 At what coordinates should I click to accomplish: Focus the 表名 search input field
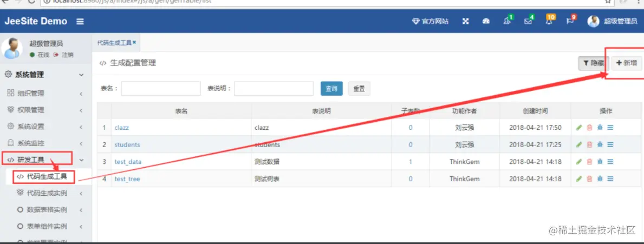[161, 89]
